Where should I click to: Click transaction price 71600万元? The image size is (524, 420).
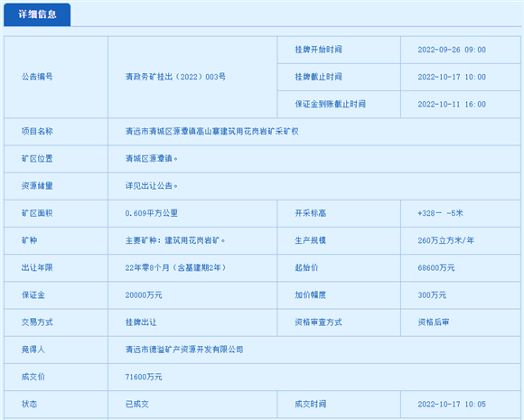(144, 377)
